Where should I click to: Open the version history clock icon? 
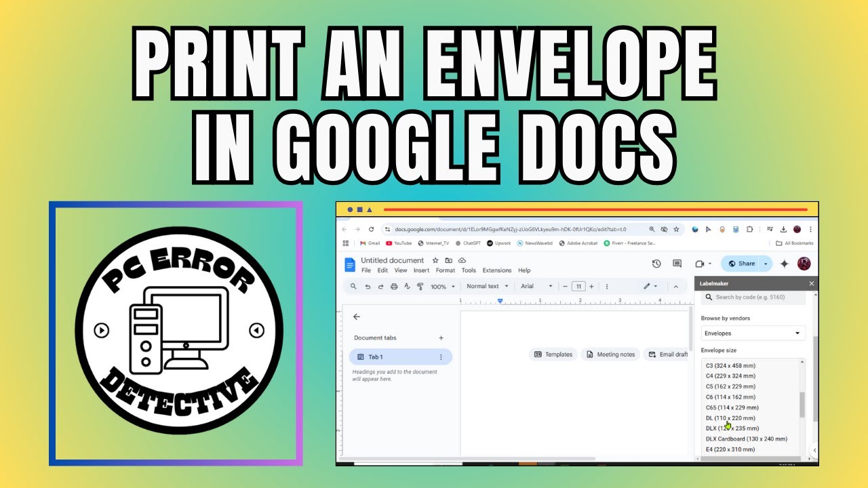click(656, 264)
